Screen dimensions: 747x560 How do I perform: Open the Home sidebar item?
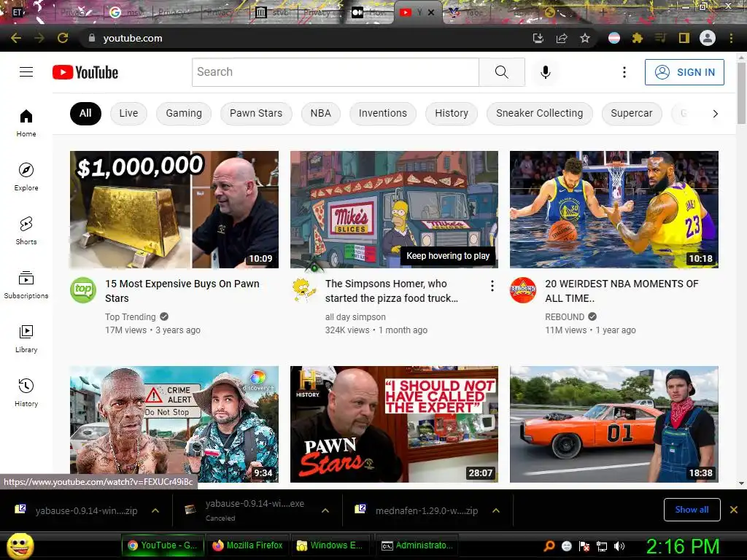(26, 122)
